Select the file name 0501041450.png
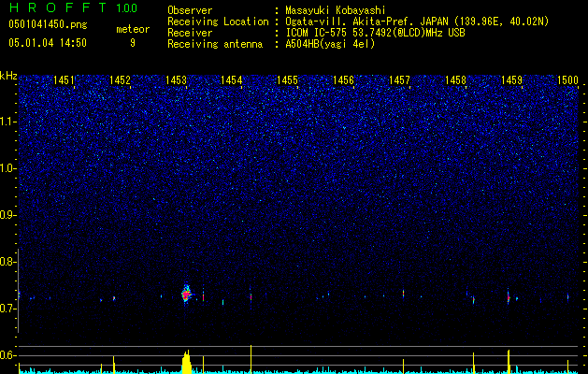The image size is (588, 374). (48, 25)
